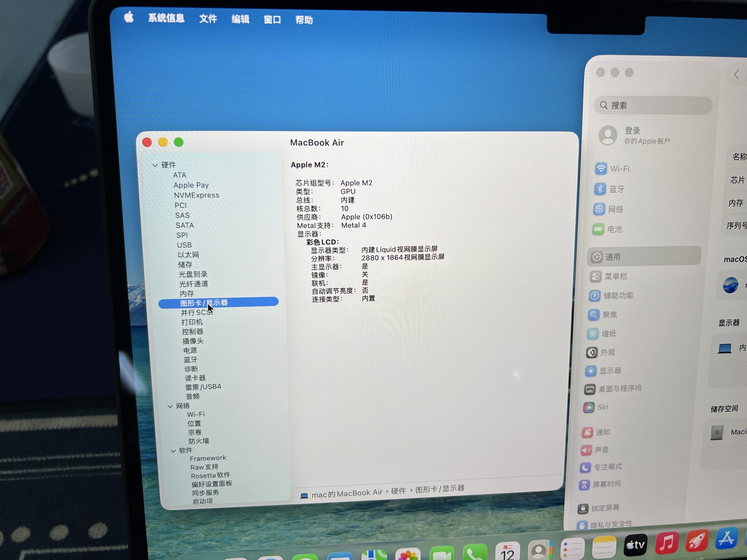747x560 pixels.
Task: Open the Apple menu logo
Action: tap(129, 17)
